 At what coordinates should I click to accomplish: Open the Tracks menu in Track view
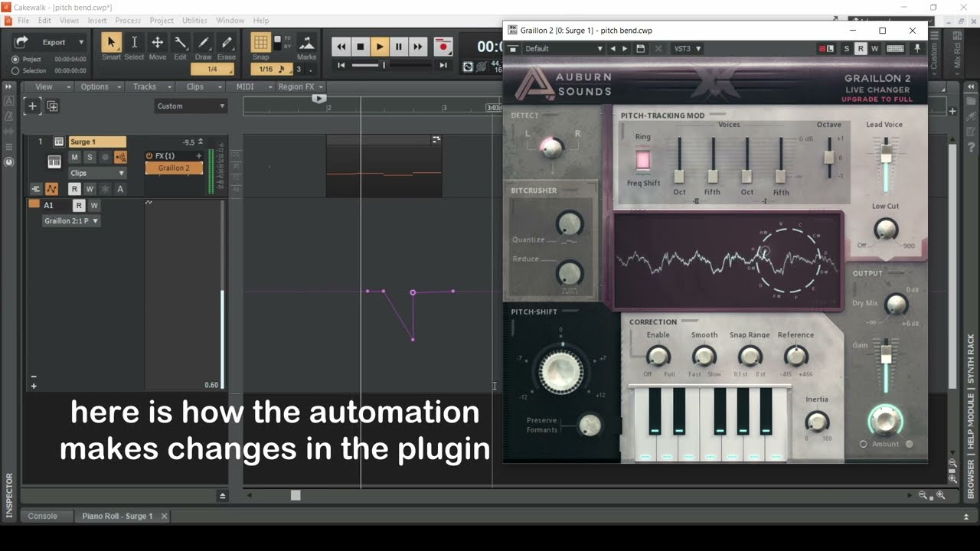tap(149, 86)
